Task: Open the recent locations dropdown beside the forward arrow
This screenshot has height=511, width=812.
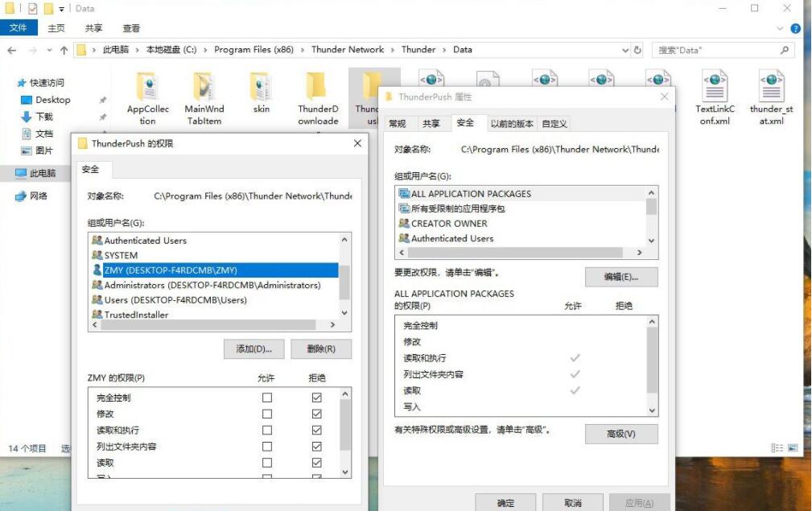Action: 49,50
